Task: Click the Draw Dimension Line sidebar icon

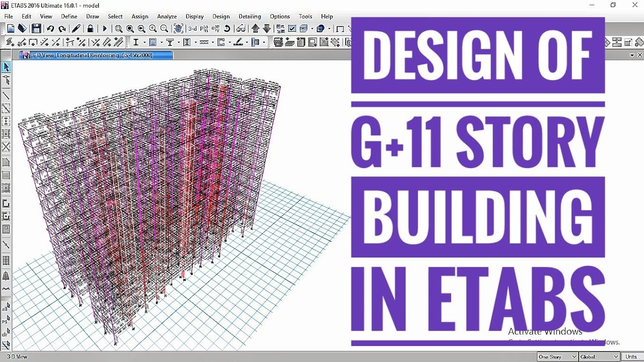Action: coord(6,244)
